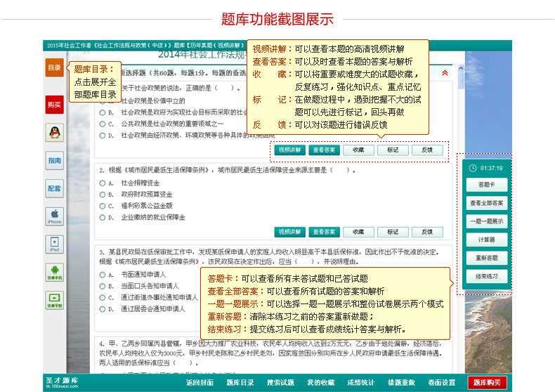This screenshot has width=555, height=392.
Task: Click the Android phone robot icon
Action: point(54,272)
